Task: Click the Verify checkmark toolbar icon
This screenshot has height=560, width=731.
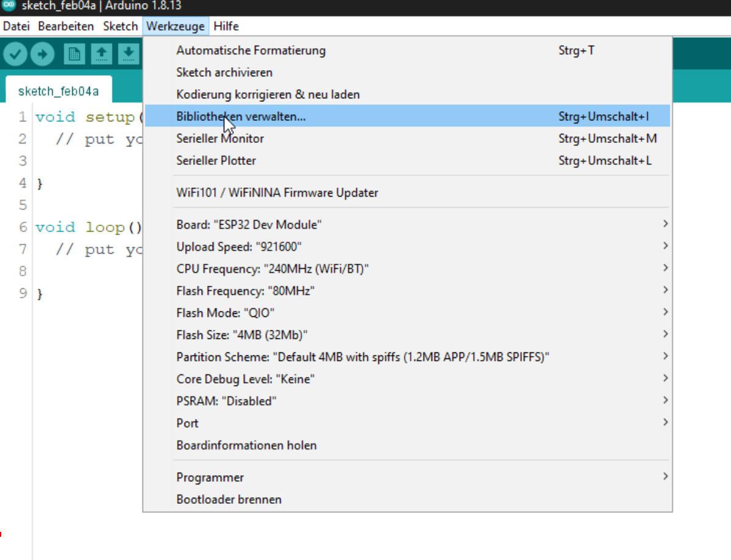Action: tap(15, 54)
